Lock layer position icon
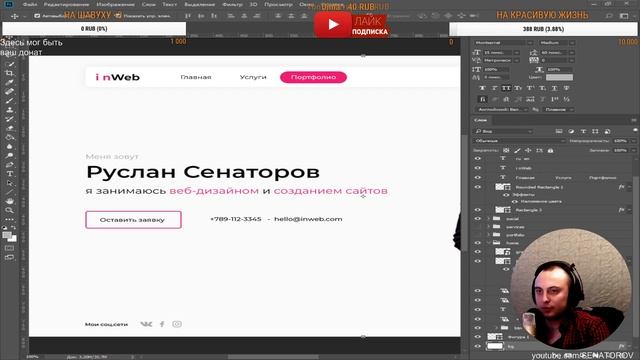The width and height of the screenshot is (640, 360). [528, 151]
